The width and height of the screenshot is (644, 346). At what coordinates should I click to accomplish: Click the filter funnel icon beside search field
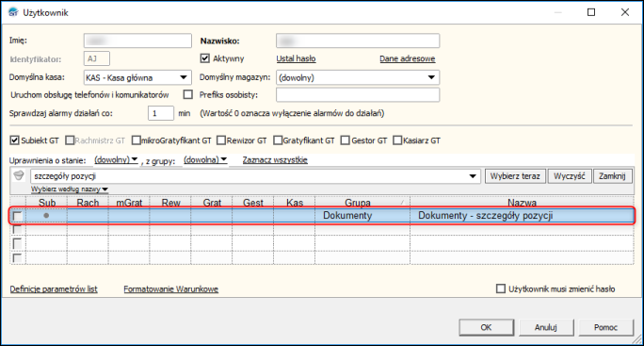click(x=19, y=176)
